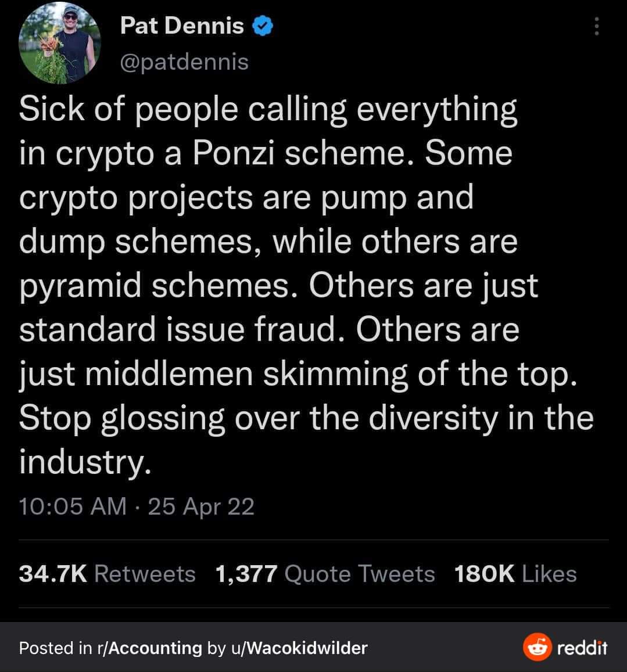
Task: Open the r/Accounting subreddit link
Action: pyautogui.click(x=151, y=648)
